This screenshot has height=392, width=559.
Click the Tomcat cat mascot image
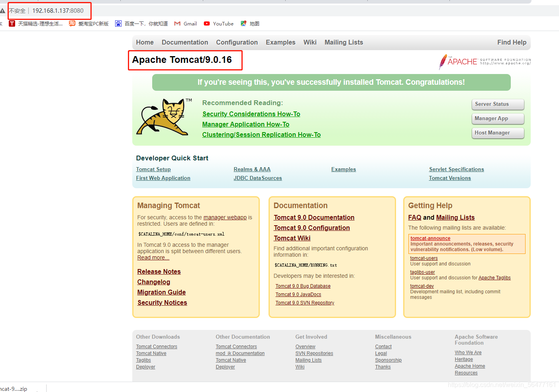point(164,117)
